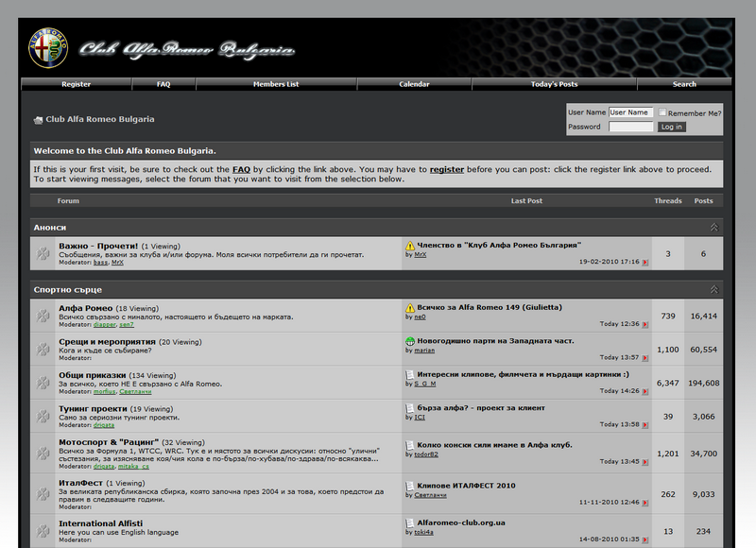756x548 pixels.
Task: Go to last post arrow at Today 13:45
Action: (x=645, y=462)
